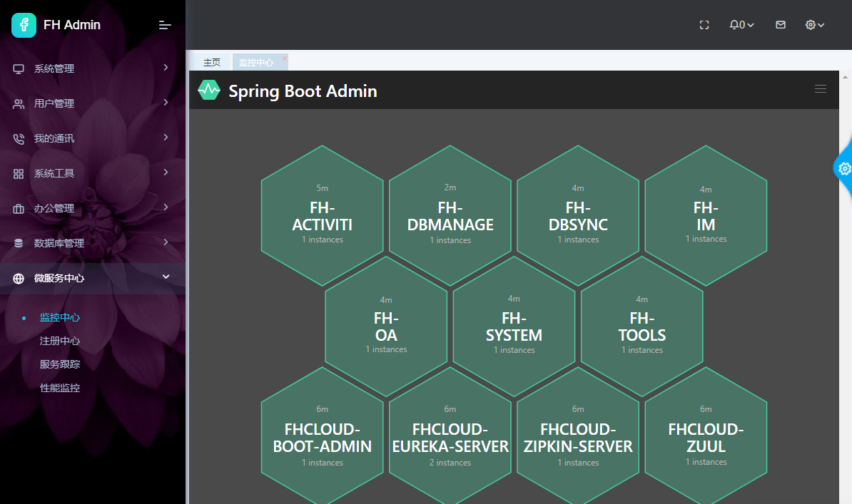
Task: Click the FH Admin logo icon
Action: point(24,25)
